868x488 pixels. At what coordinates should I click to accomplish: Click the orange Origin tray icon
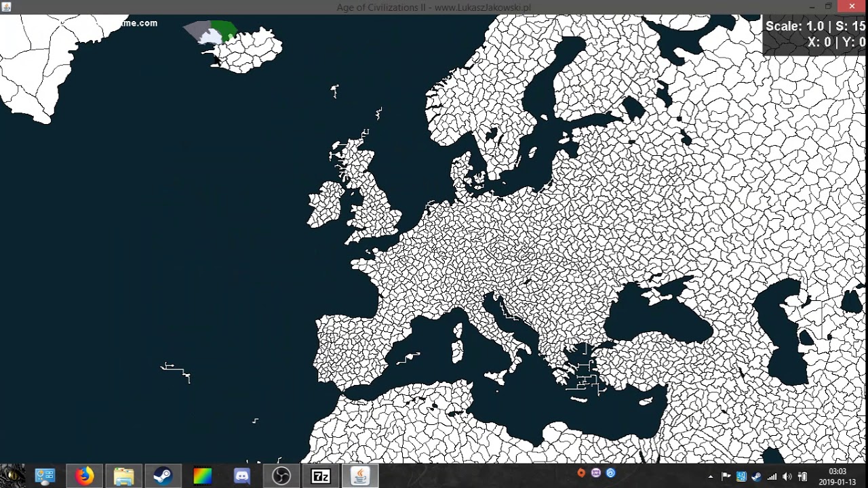tap(581, 473)
